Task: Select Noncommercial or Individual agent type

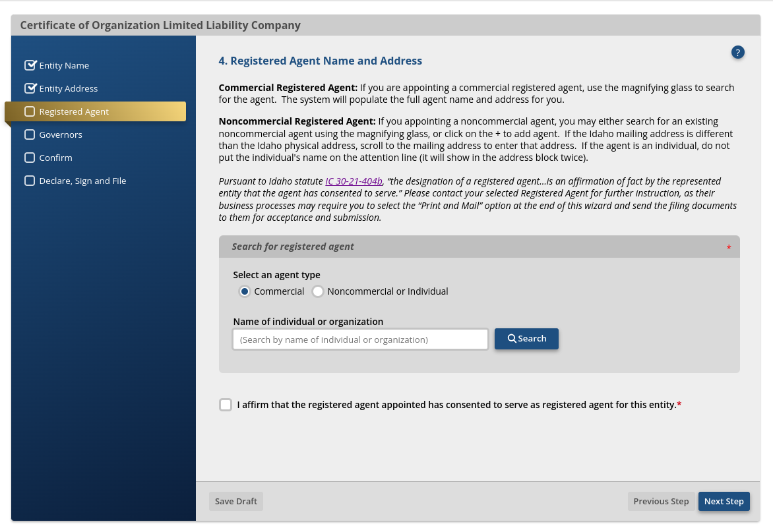Action: pos(318,291)
